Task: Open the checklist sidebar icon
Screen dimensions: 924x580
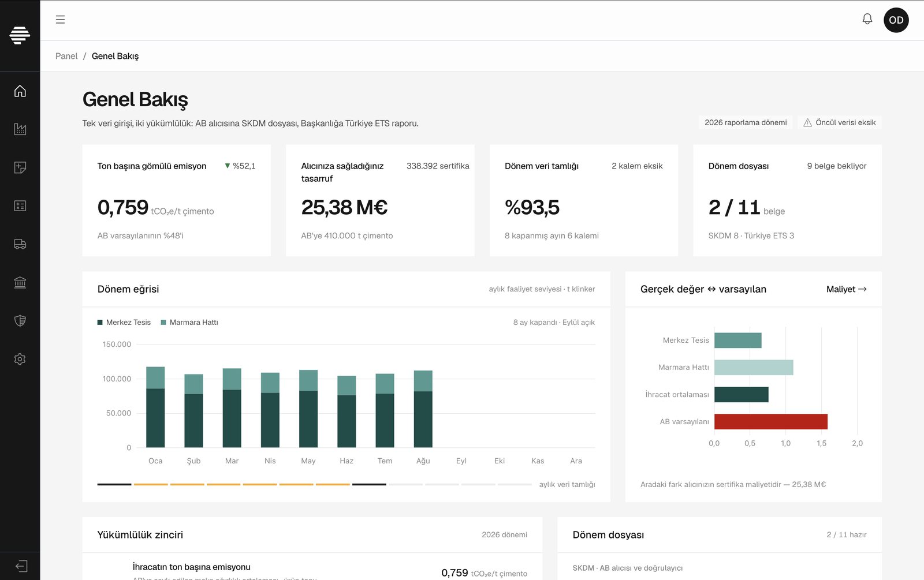Action: pyautogui.click(x=20, y=206)
